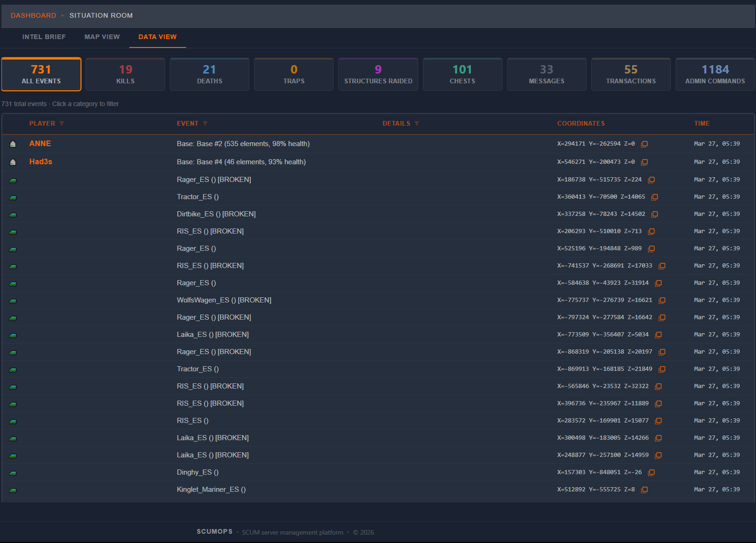
Task: Go to Dashboard breadcrumb link
Action: 33,15
